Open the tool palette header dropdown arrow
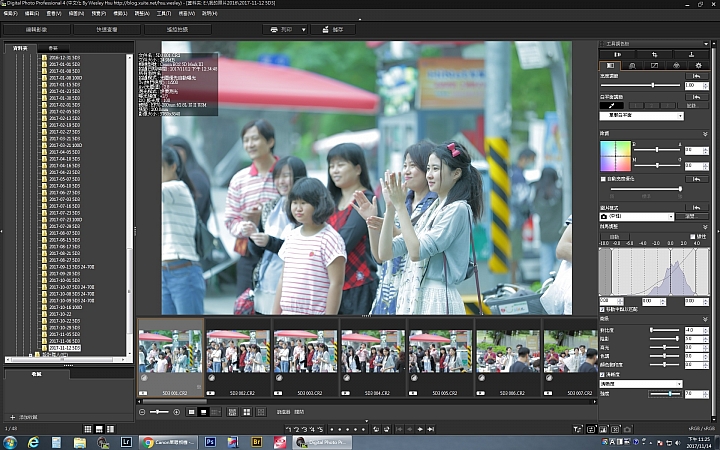Screen dimensions: 720x450 point(706,44)
